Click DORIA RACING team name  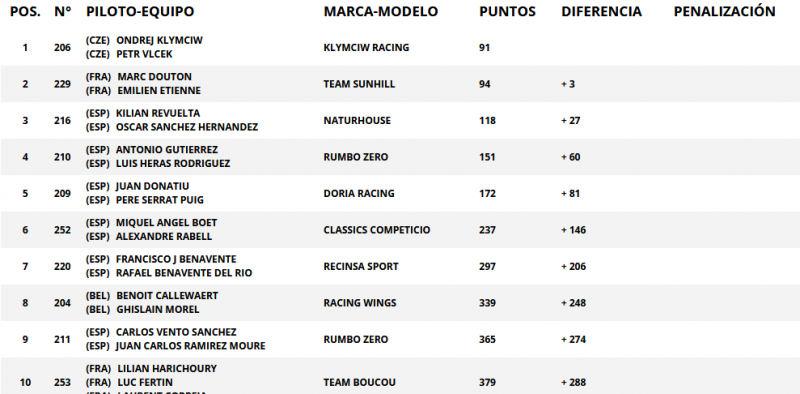tap(359, 194)
